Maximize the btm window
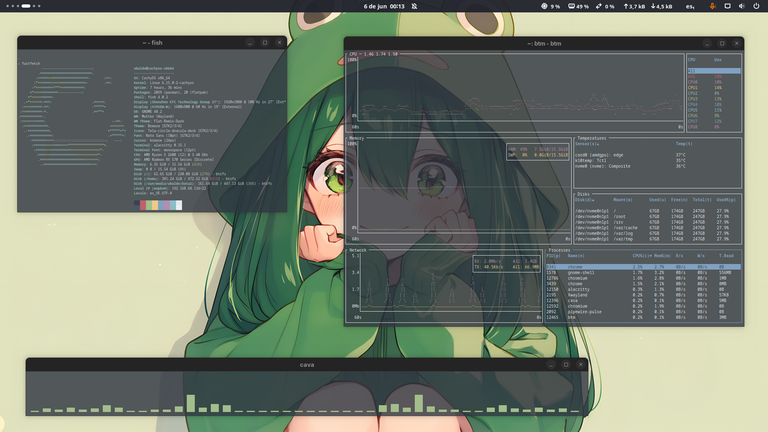This screenshot has width=768, height=432. (x=722, y=44)
